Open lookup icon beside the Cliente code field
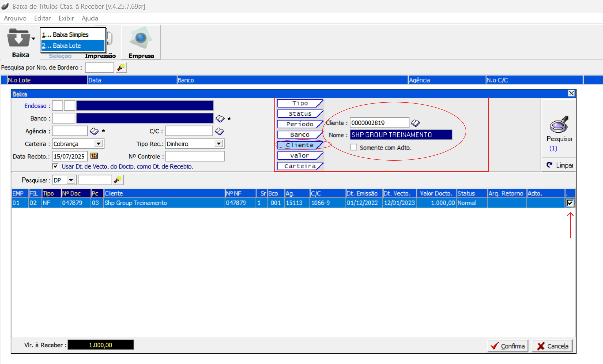603x364 pixels. pos(415,123)
